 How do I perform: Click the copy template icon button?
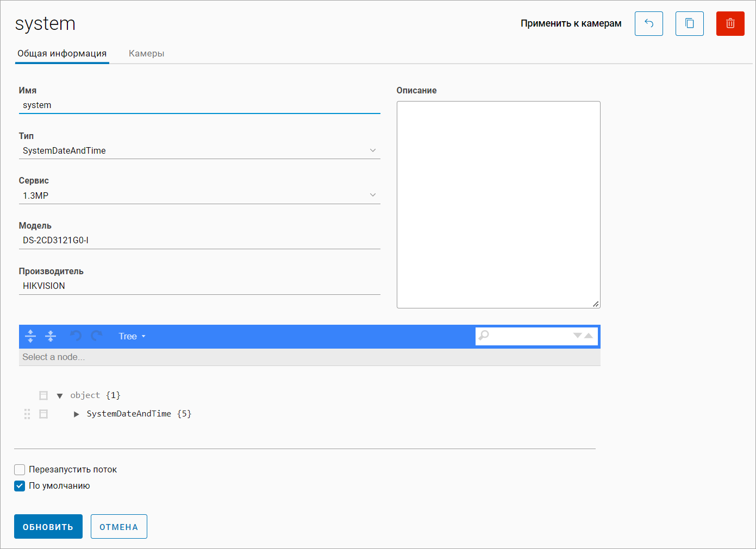[689, 24]
